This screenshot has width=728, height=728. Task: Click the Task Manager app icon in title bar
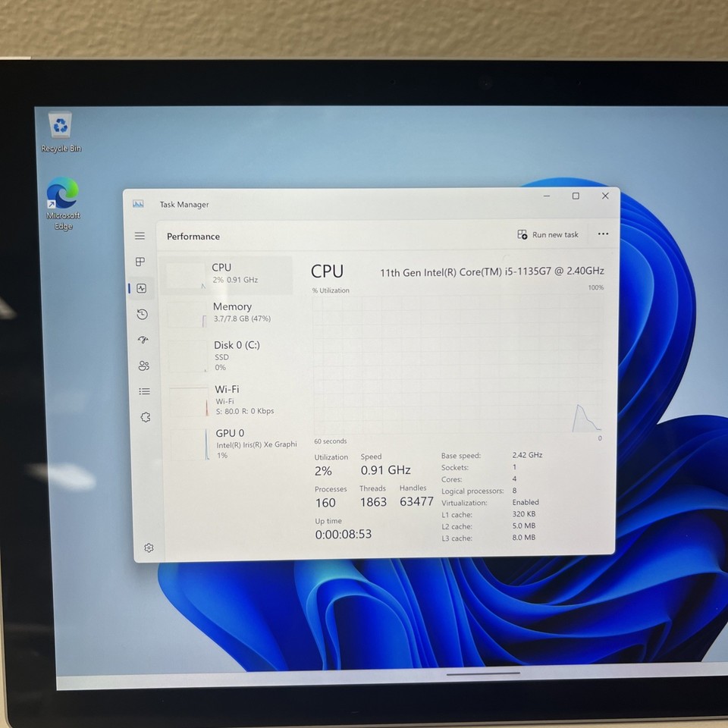point(138,204)
